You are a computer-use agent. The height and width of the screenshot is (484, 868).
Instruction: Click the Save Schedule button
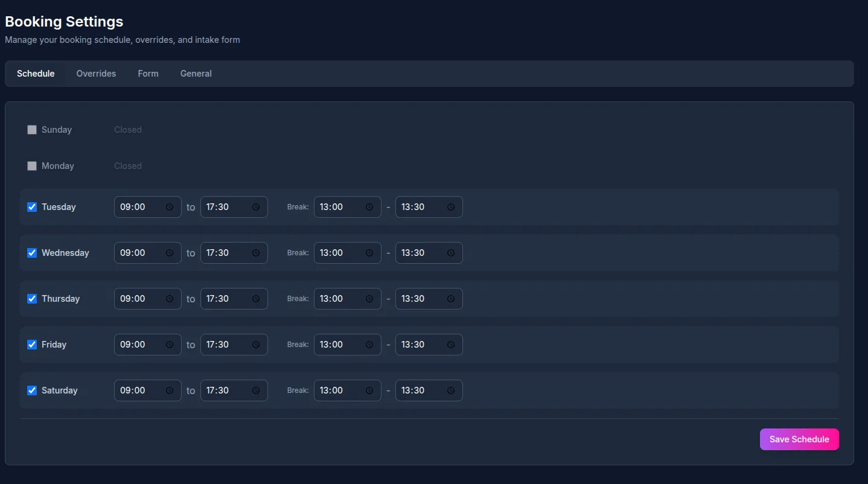pos(799,439)
